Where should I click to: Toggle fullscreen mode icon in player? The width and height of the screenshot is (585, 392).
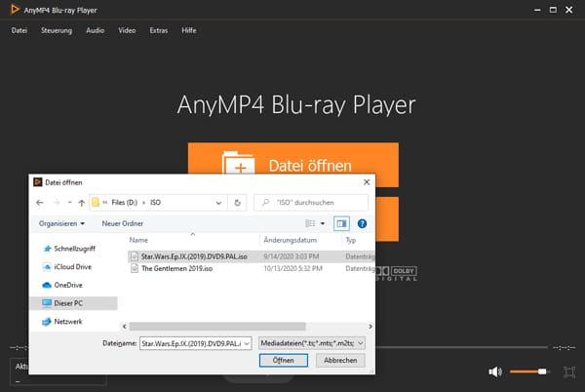click(x=569, y=372)
